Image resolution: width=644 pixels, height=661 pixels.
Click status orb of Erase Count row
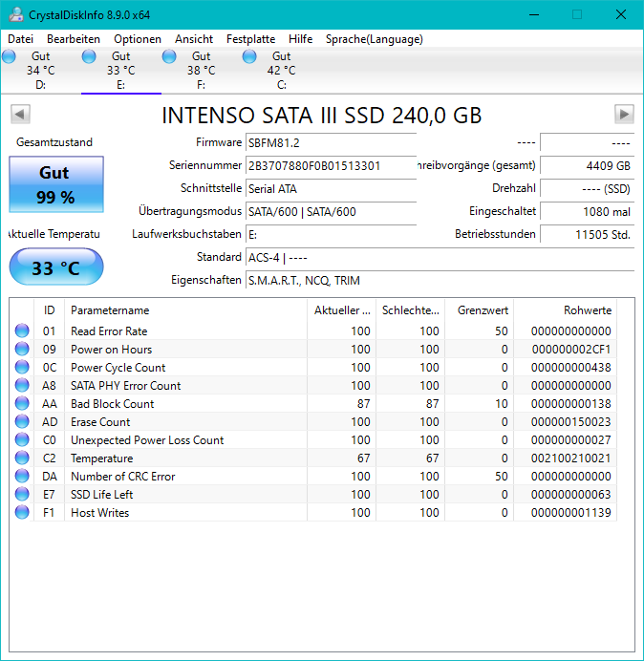click(x=22, y=421)
